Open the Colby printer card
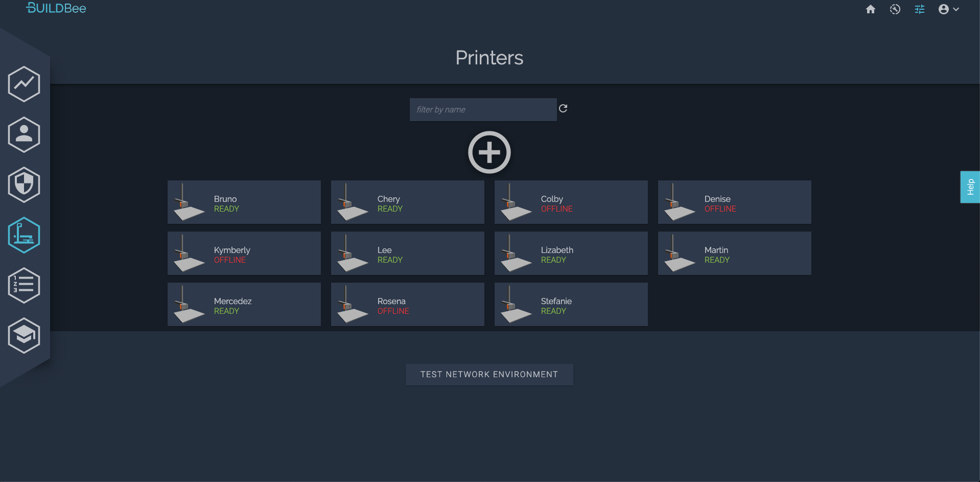Image resolution: width=980 pixels, height=482 pixels. tap(571, 202)
